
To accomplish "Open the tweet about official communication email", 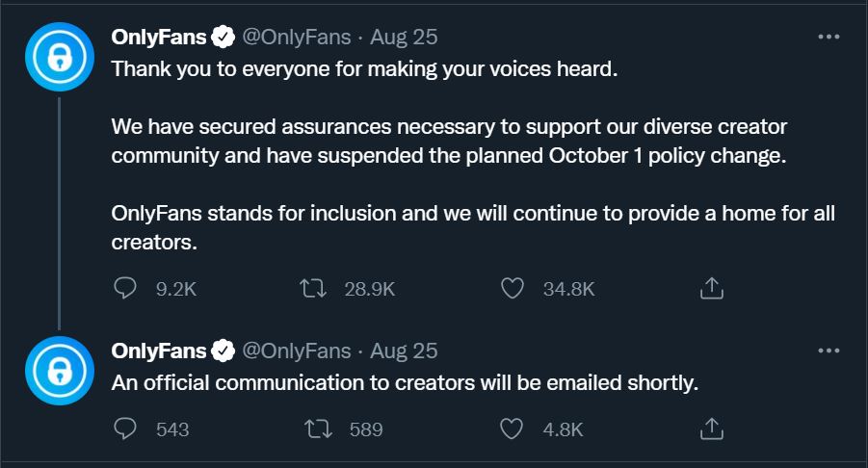I will pos(403,382).
